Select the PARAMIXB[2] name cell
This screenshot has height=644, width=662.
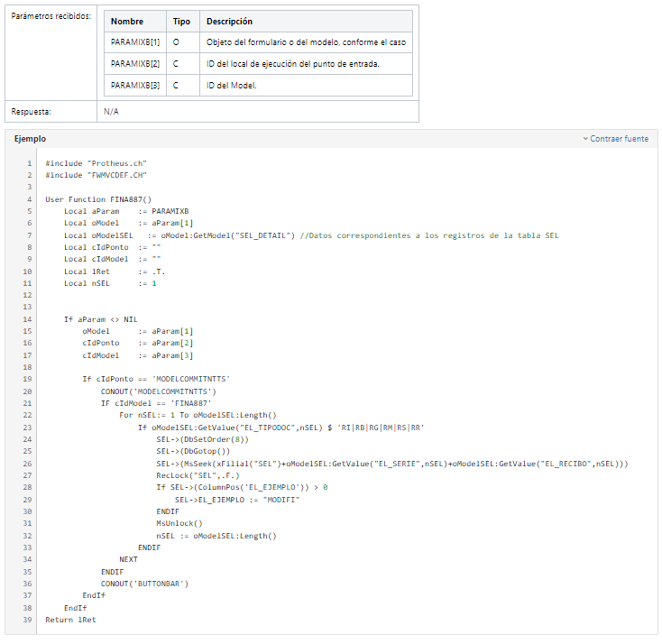coord(135,64)
